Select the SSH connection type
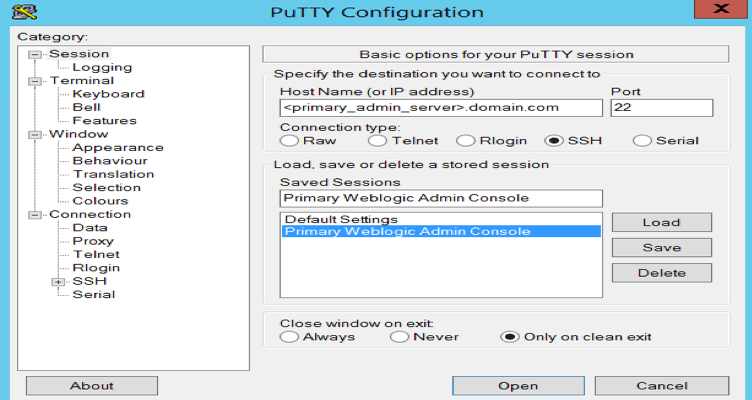 (553, 141)
